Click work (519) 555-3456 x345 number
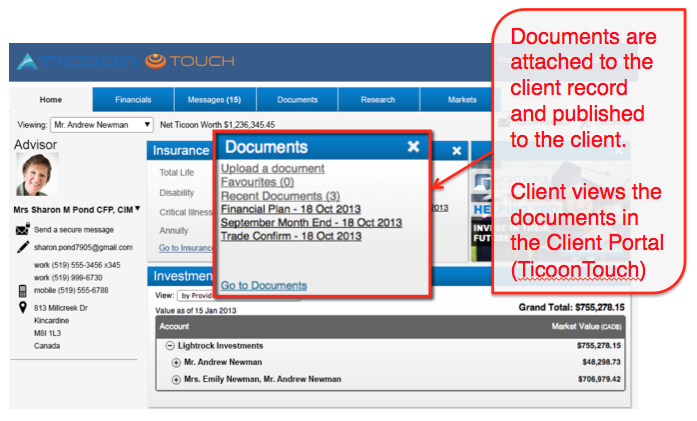Screen dimensions: 697x421 tap(77, 265)
